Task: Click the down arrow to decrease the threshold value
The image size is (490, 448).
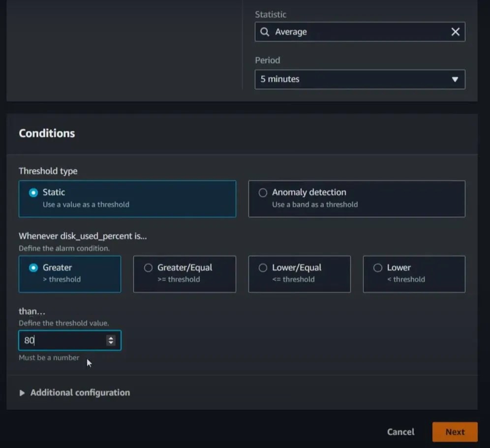Action: [x=111, y=343]
